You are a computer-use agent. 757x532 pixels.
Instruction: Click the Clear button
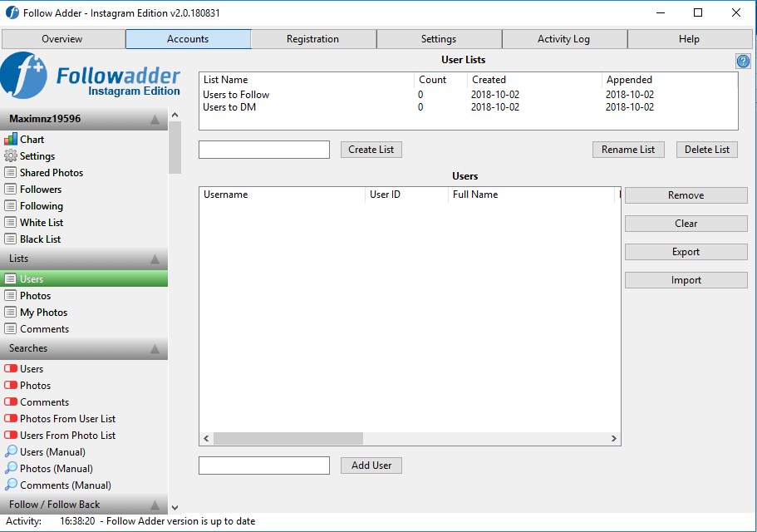(x=686, y=224)
